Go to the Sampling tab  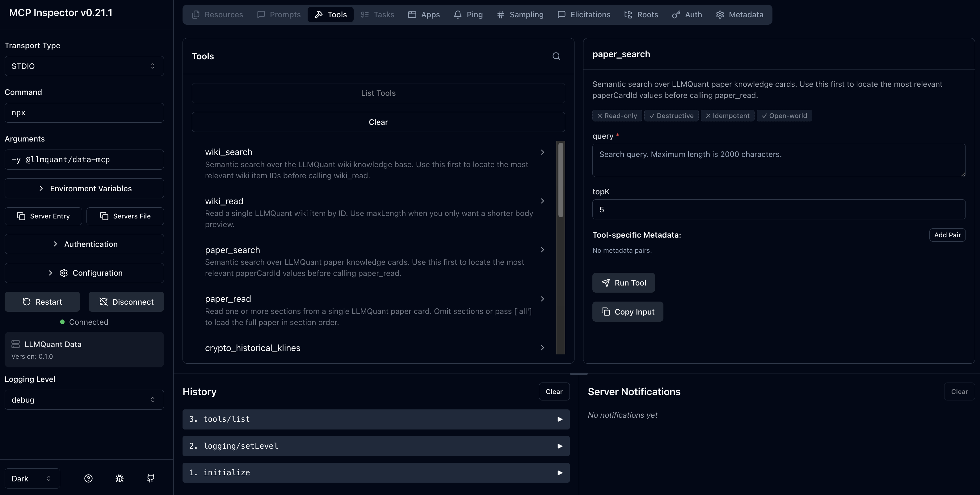[520, 15]
